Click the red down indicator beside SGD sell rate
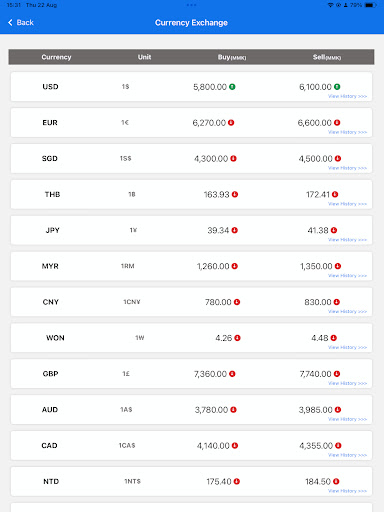 (338, 158)
